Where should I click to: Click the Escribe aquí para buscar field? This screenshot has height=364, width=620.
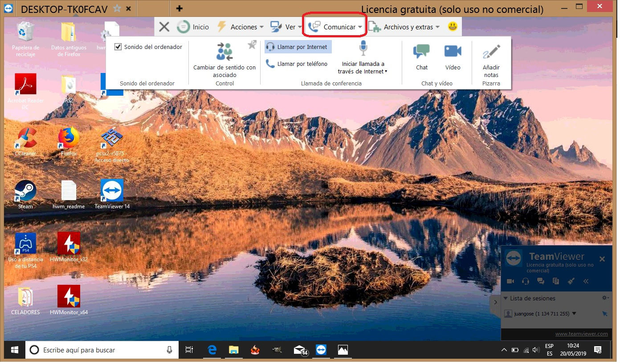pos(102,350)
